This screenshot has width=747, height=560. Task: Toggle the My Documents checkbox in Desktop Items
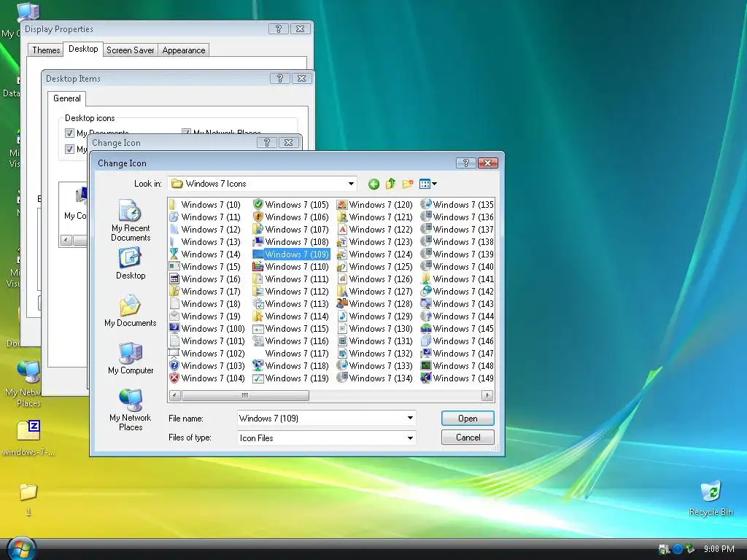click(x=69, y=133)
